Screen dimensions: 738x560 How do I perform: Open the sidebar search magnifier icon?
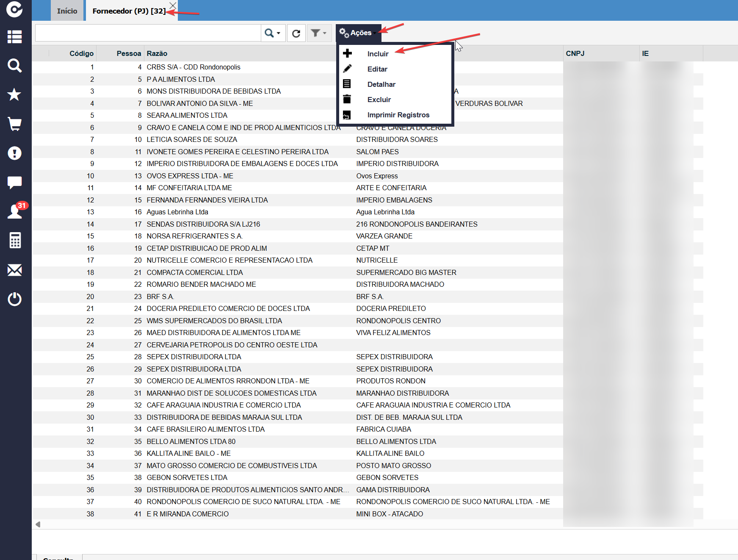coord(15,66)
